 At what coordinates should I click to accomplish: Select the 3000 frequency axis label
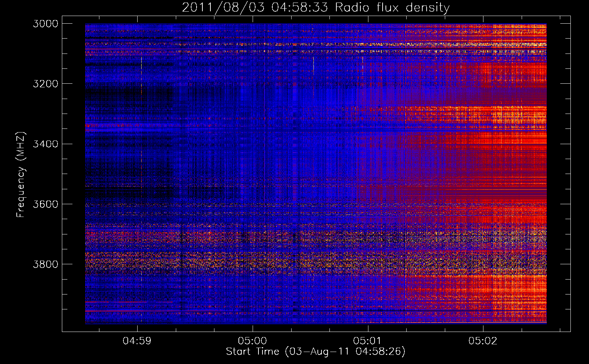(x=46, y=24)
